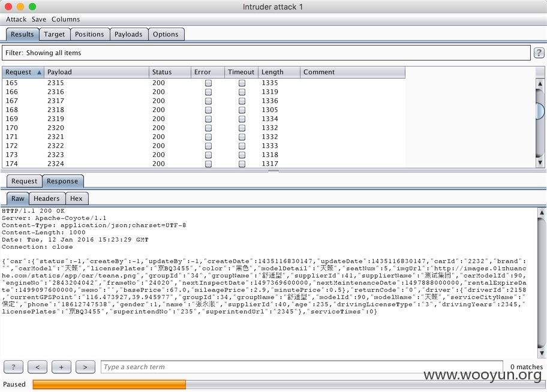Go to next search match arrow

(x=85, y=367)
